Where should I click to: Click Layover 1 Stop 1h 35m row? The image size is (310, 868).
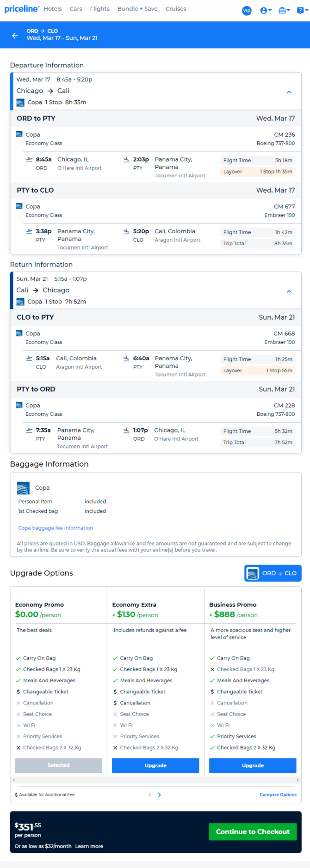pos(258,171)
